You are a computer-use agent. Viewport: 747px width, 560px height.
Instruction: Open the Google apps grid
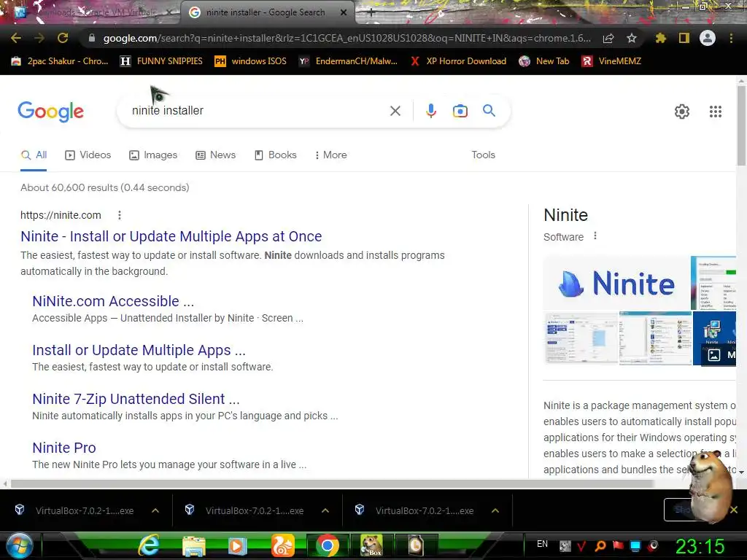(716, 112)
